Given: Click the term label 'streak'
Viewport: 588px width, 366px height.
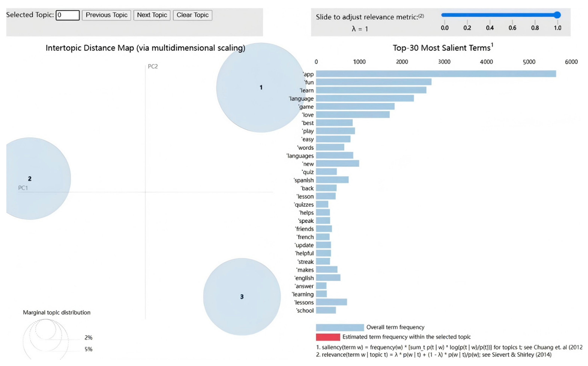Looking at the screenshot, I should point(306,262).
